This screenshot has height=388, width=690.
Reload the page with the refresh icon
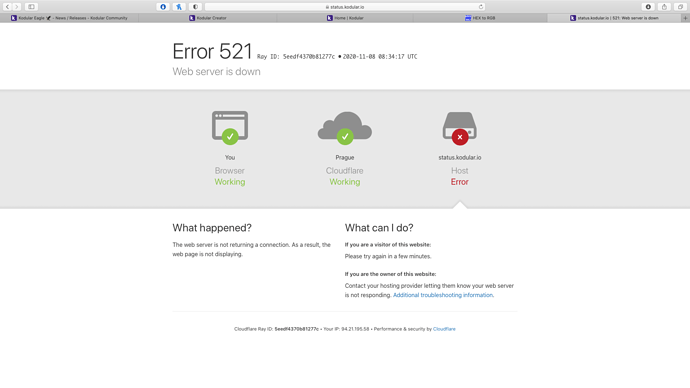pyautogui.click(x=481, y=7)
